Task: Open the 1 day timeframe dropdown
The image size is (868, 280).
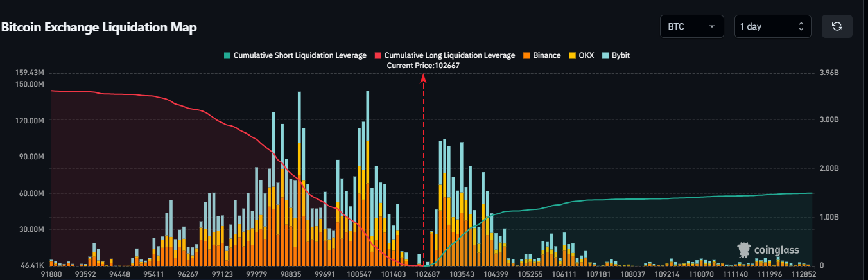Action: pyautogui.click(x=772, y=26)
